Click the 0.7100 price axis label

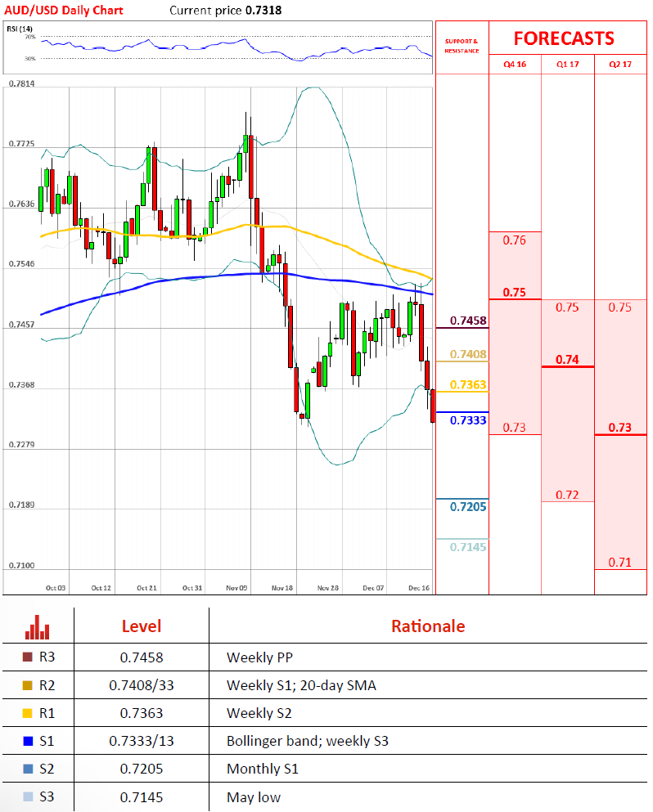click(x=22, y=566)
